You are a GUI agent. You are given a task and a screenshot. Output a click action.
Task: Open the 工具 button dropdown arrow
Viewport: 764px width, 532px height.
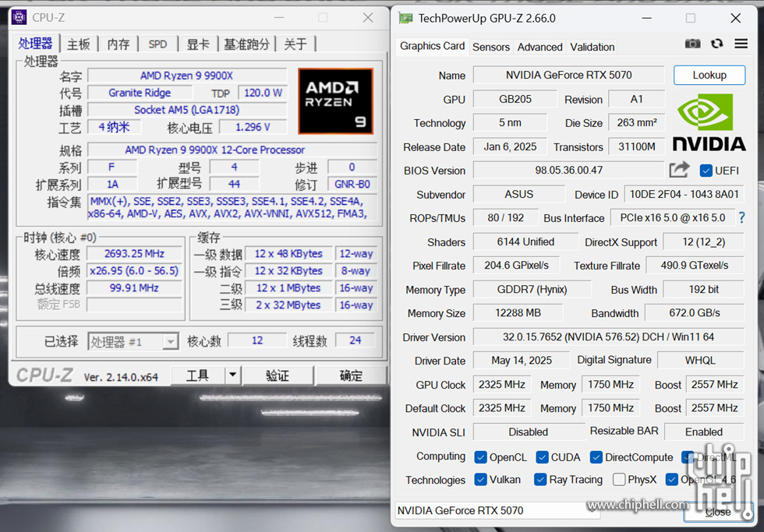(232, 375)
